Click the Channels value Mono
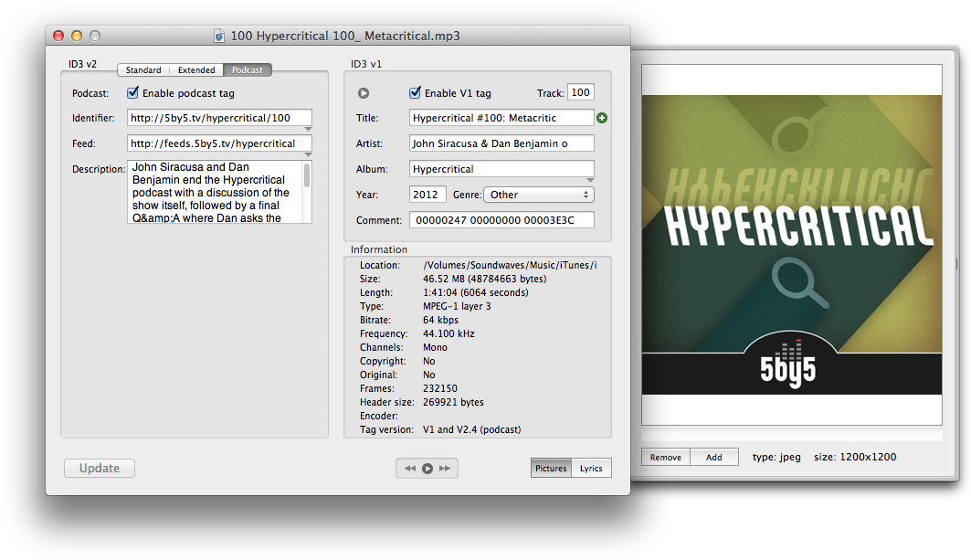 [436, 347]
